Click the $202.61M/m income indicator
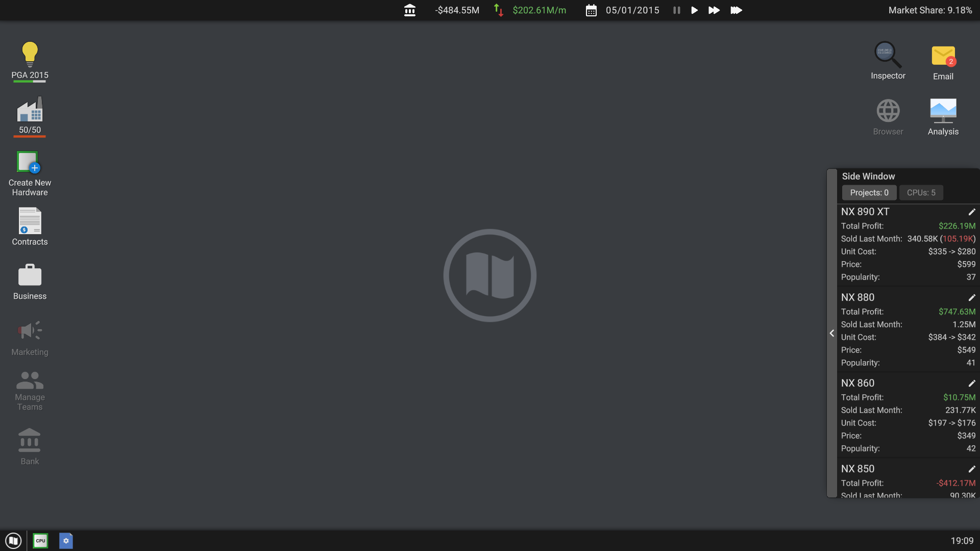 539,10
